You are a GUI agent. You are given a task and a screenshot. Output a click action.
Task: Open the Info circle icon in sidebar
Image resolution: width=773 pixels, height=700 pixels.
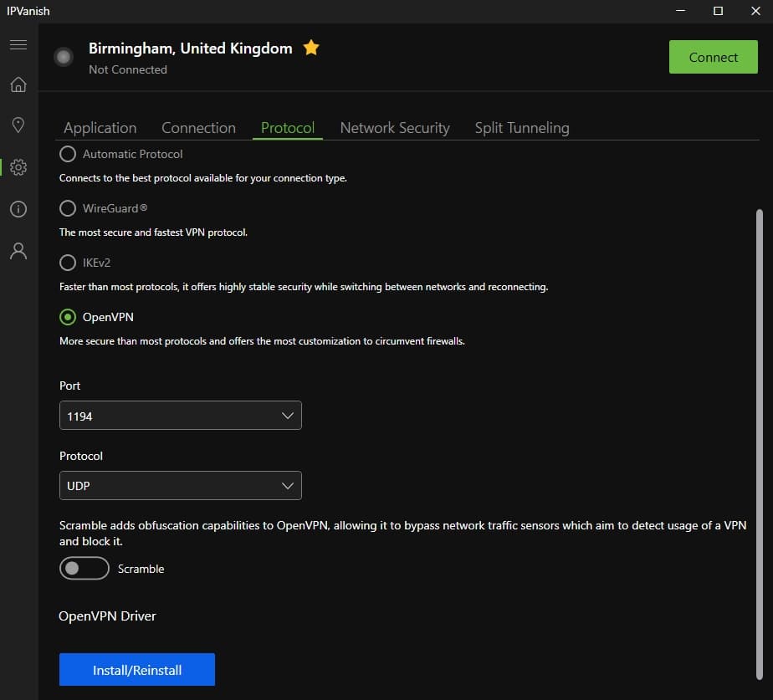18,209
